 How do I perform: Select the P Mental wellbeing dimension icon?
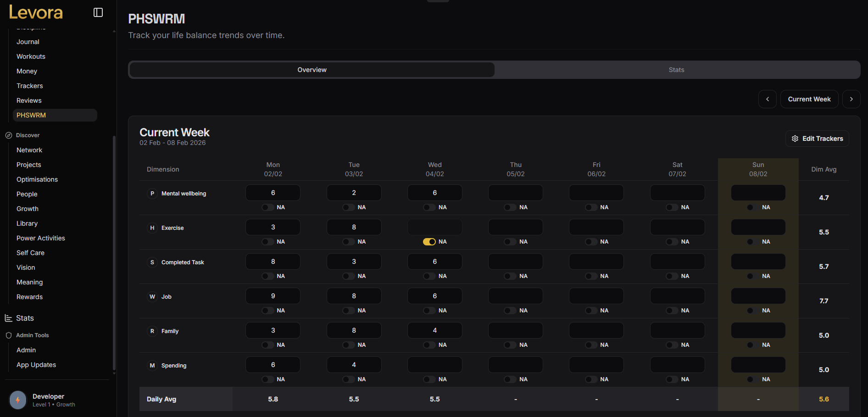(152, 193)
